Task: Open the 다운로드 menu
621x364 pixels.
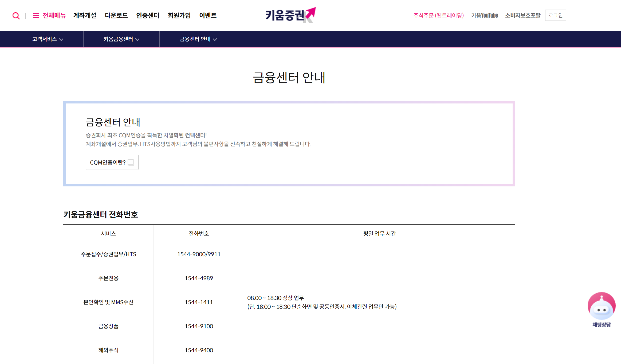Action: (x=116, y=15)
